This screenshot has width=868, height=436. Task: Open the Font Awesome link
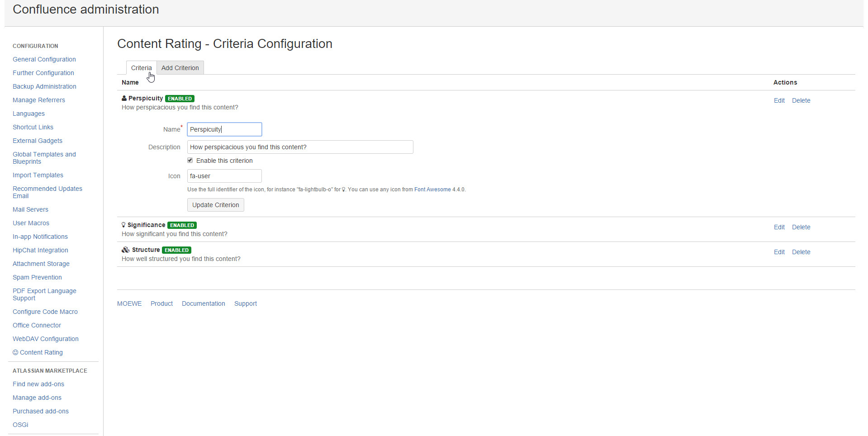coord(432,190)
